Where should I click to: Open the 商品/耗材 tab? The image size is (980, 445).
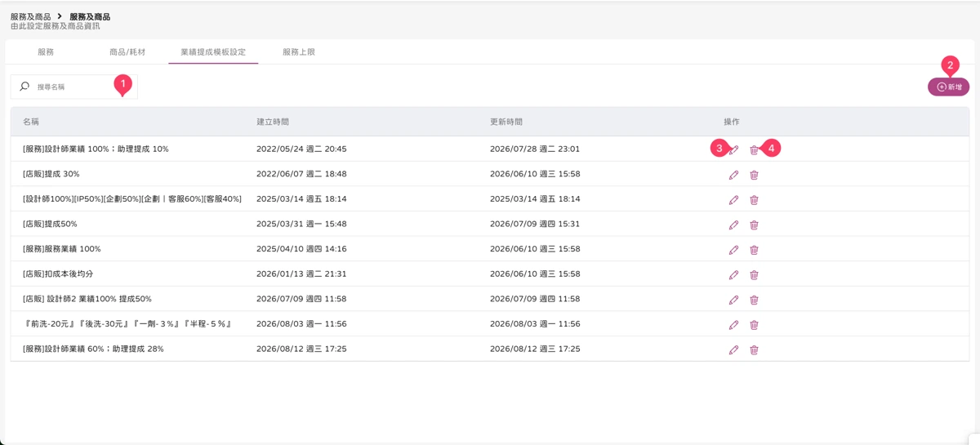point(127,52)
